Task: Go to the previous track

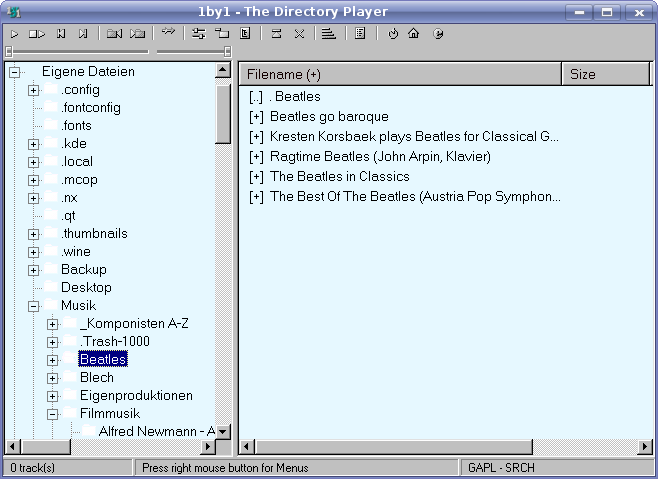Action: click(61, 34)
